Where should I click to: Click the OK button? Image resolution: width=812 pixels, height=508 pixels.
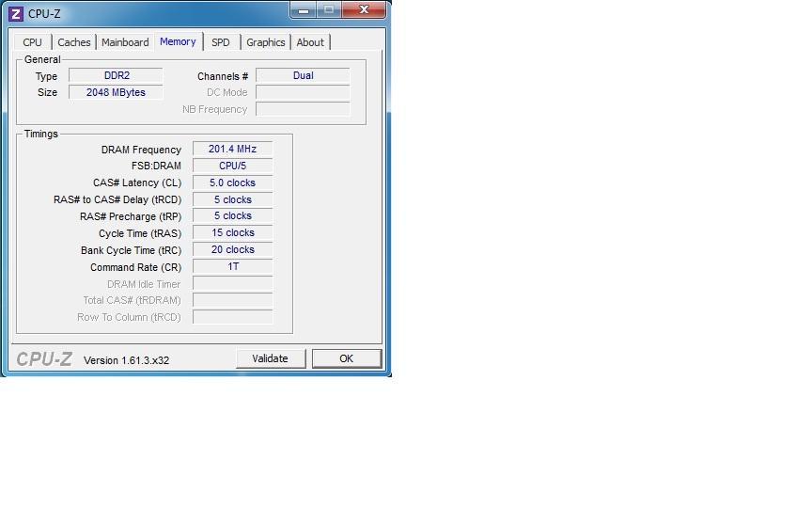347,358
